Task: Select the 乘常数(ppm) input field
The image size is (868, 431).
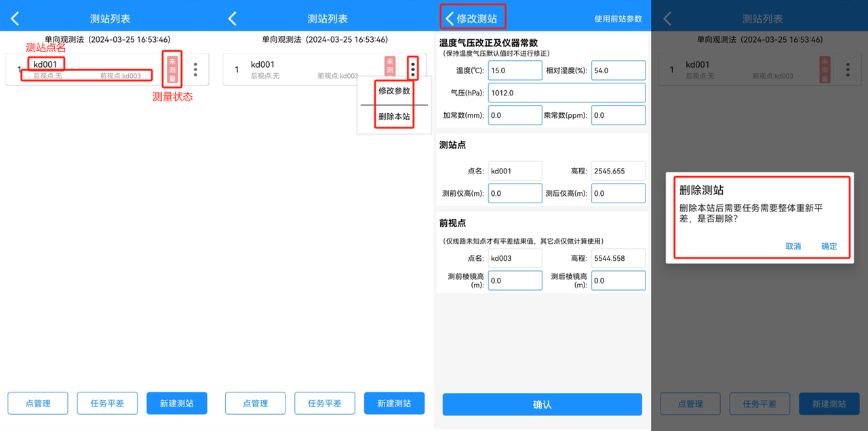Action: point(618,115)
